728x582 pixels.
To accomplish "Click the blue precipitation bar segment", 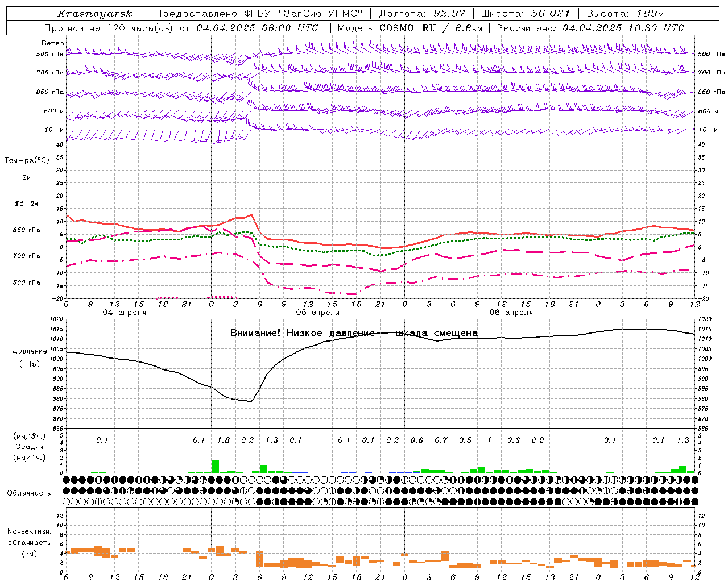I will 405,472.
